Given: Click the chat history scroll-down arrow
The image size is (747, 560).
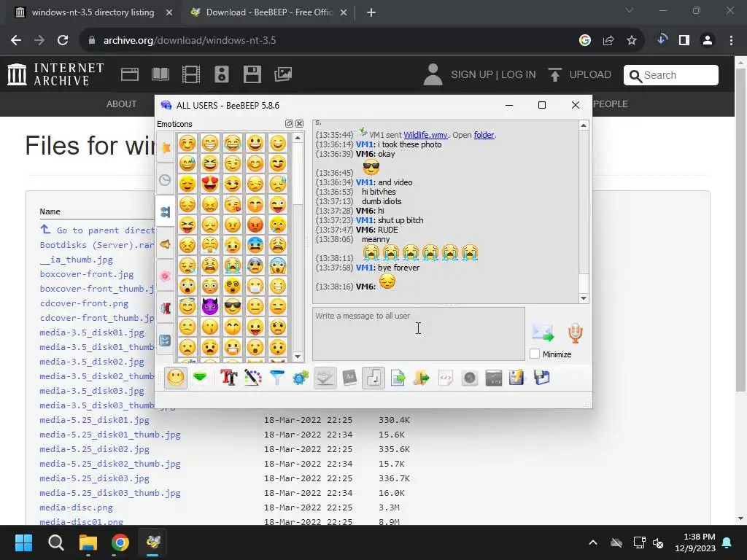Looking at the screenshot, I should click(x=584, y=298).
